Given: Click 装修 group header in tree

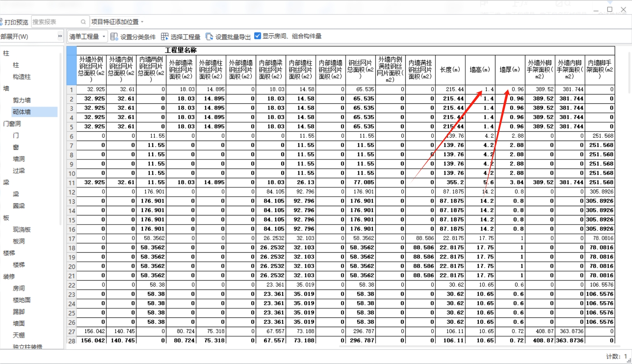Looking at the screenshot, I should click(x=9, y=277).
